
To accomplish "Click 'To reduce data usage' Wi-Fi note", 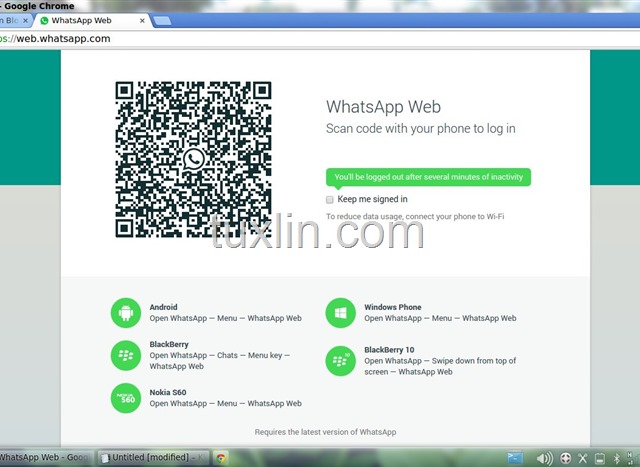I will click(415, 216).
